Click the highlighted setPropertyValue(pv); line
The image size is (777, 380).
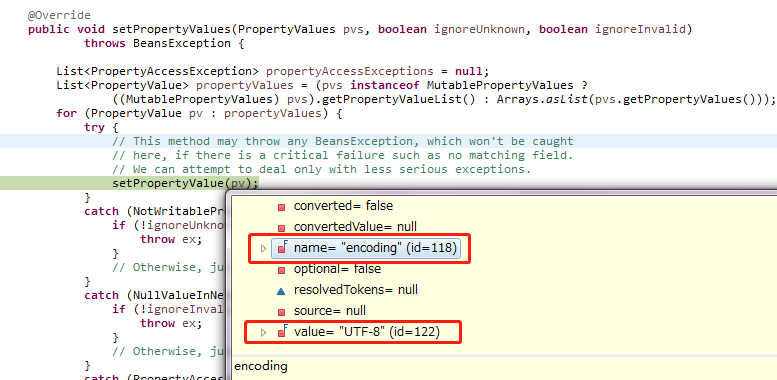[x=185, y=183]
